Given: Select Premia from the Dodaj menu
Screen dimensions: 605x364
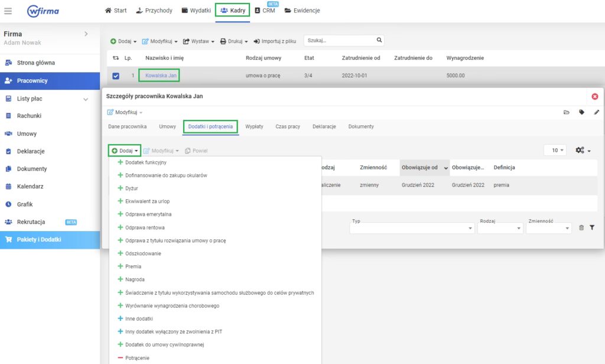Looking at the screenshot, I should point(133,266).
